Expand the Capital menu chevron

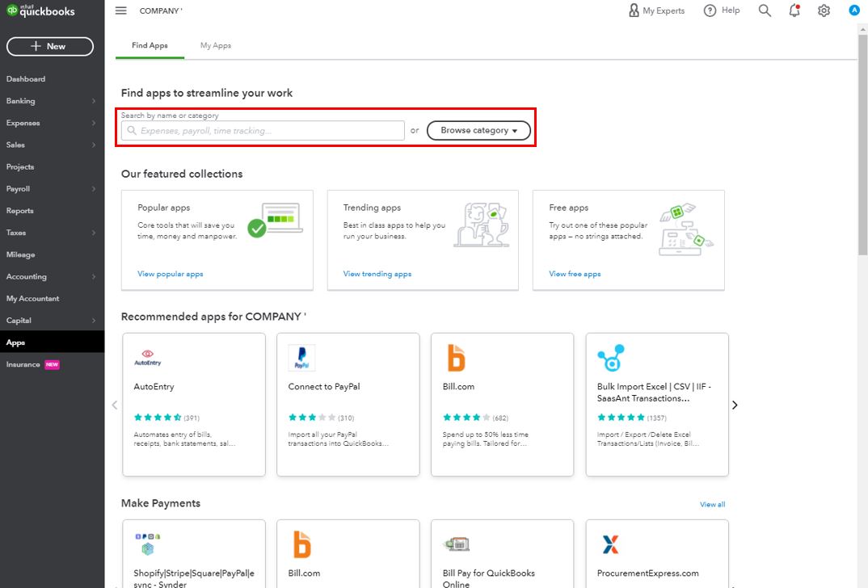click(94, 321)
